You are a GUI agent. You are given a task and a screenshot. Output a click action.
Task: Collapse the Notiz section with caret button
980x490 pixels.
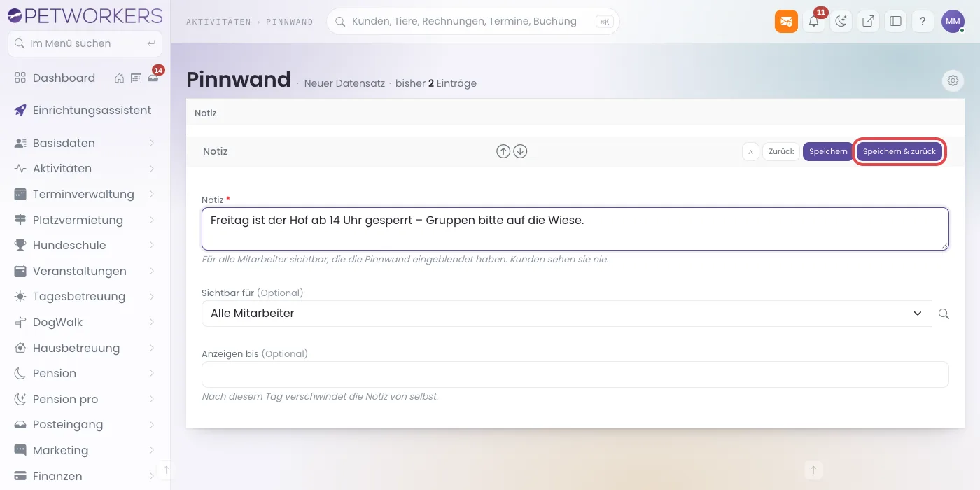pyautogui.click(x=750, y=151)
